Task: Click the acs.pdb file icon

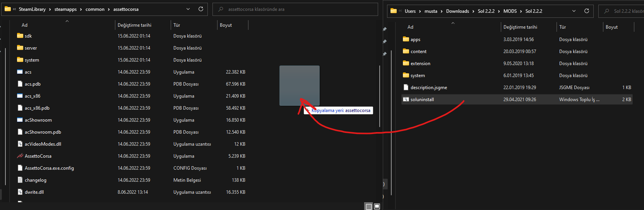Action: coord(20,84)
